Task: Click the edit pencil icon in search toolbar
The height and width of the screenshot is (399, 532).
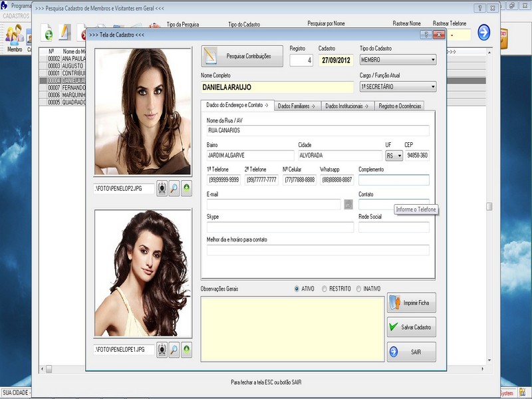Action: coord(65,33)
